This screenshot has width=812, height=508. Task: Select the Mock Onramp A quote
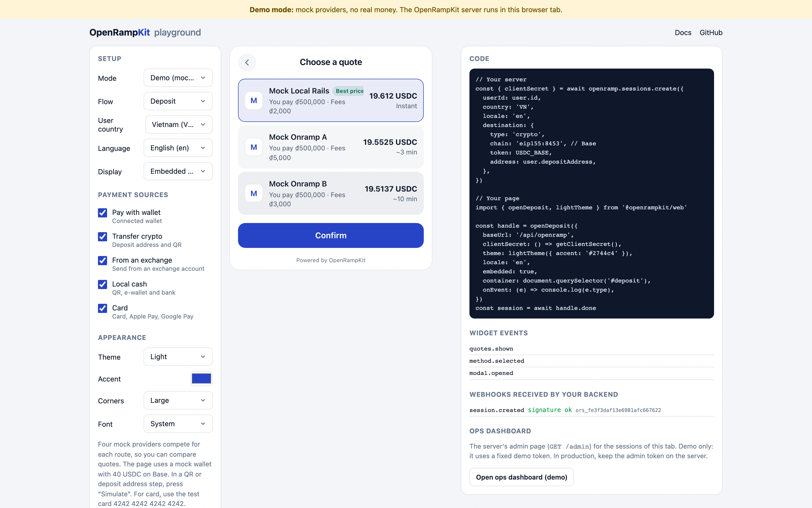coord(330,147)
